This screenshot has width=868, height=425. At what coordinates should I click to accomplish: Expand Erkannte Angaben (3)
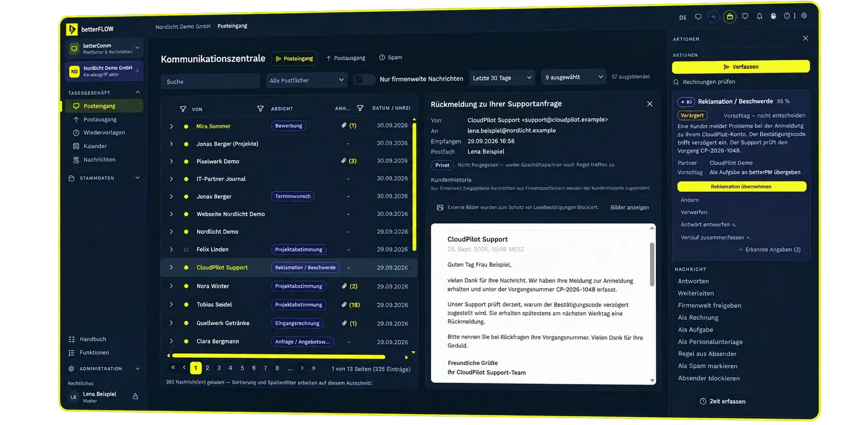point(770,250)
